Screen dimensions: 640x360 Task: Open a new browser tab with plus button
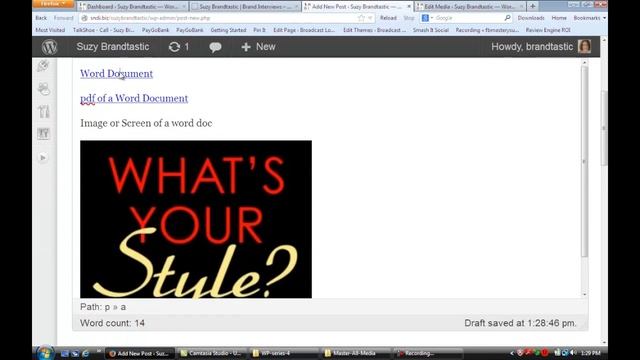pyautogui.click(x=532, y=6)
